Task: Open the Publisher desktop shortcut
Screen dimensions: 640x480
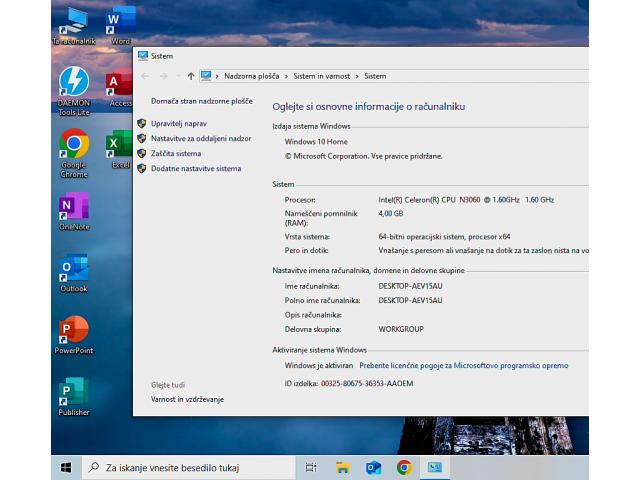Action: pos(74,397)
